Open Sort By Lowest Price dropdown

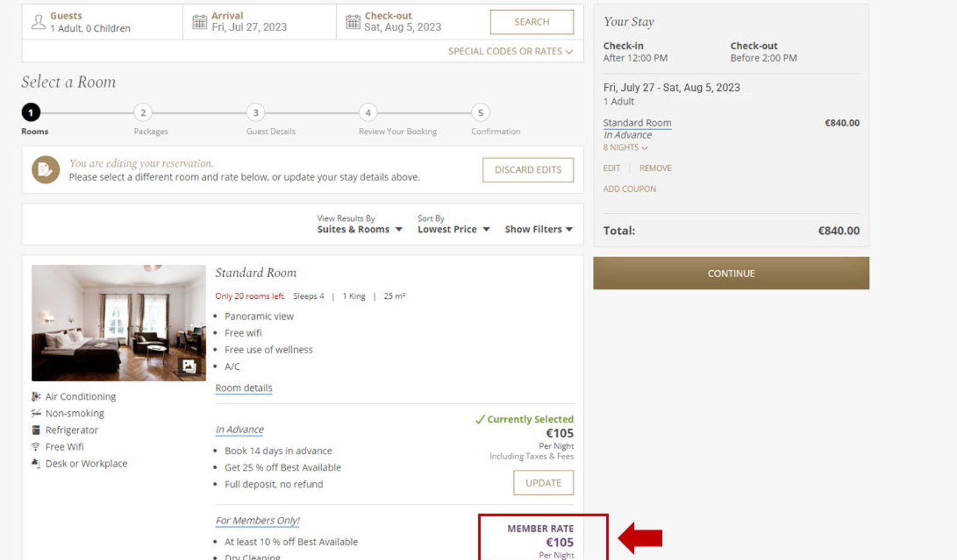click(x=453, y=229)
